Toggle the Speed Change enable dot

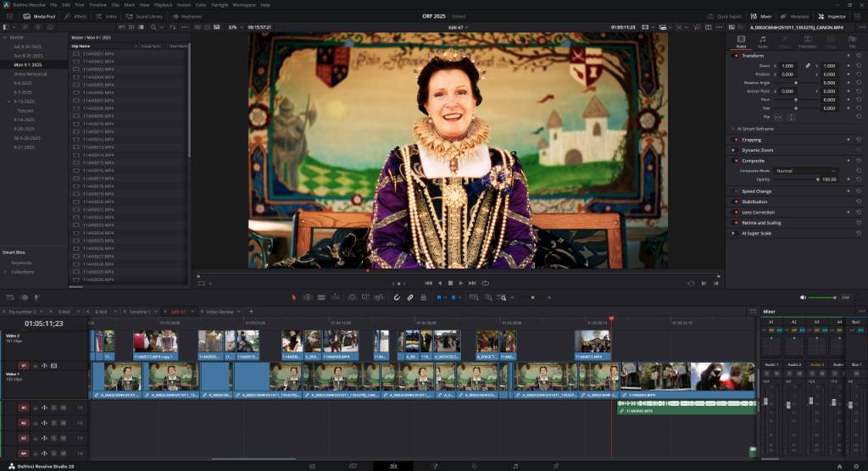(x=736, y=191)
